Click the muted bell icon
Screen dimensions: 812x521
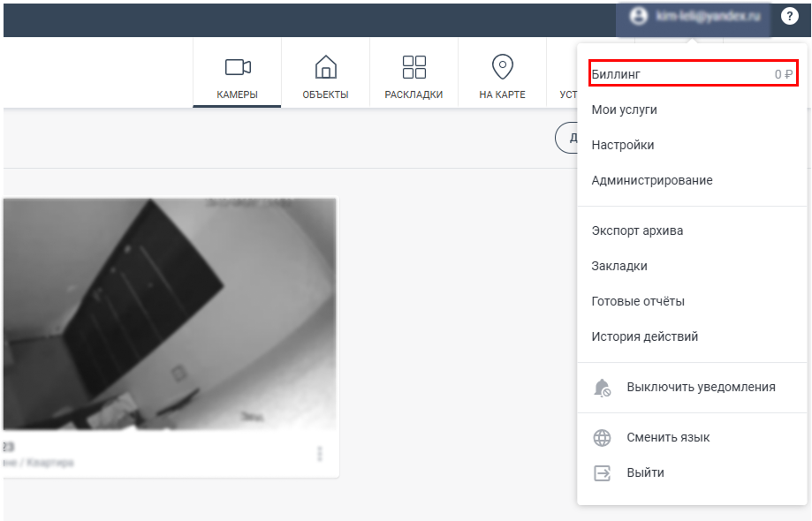tap(603, 388)
